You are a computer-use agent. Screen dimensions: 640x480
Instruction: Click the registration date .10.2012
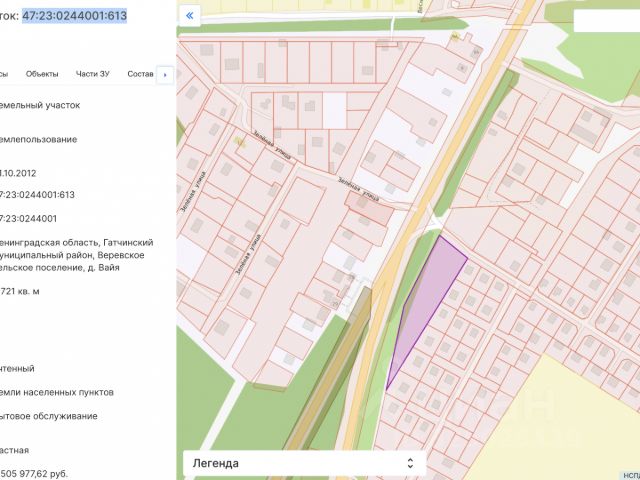pyautogui.click(x=18, y=173)
